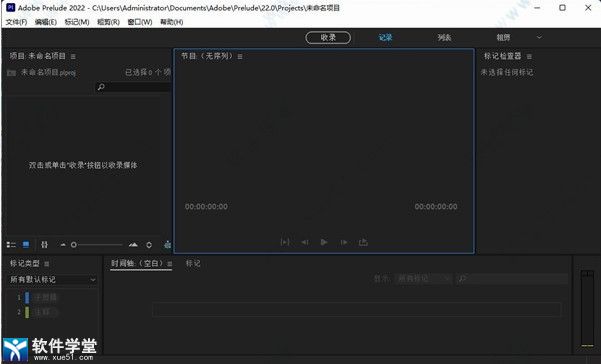Open the 标记(M) menu
The height and width of the screenshot is (364, 601).
(x=77, y=22)
